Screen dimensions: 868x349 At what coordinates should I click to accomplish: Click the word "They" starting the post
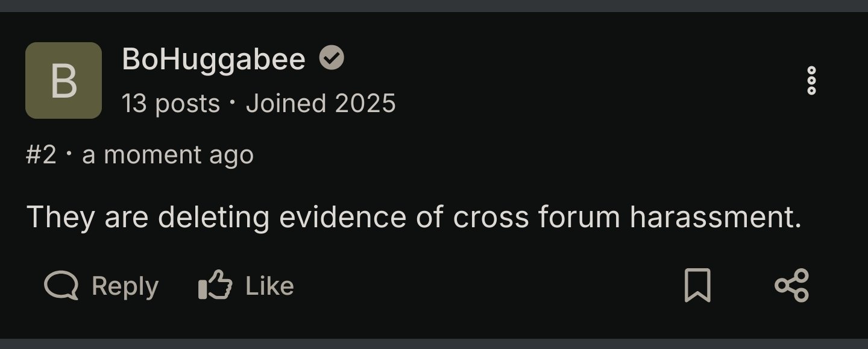pyautogui.click(x=60, y=217)
